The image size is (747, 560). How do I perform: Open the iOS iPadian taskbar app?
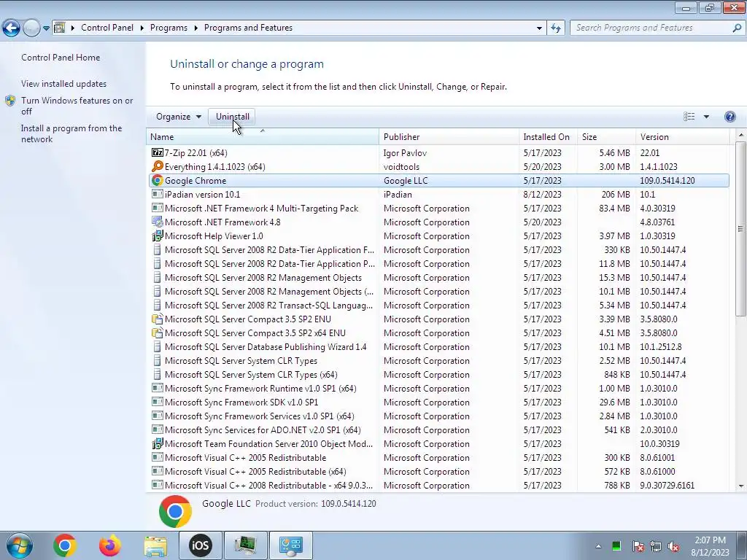(200, 545)
